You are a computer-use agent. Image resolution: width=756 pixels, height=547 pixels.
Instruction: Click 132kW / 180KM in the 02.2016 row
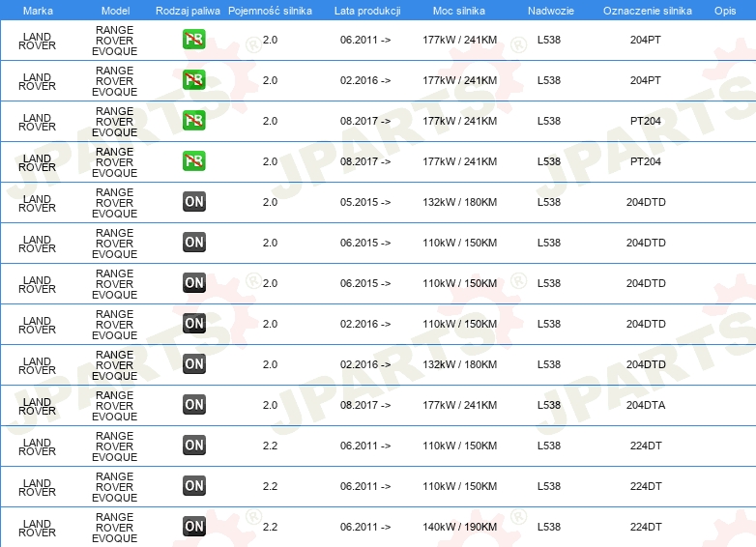(459, 364)
